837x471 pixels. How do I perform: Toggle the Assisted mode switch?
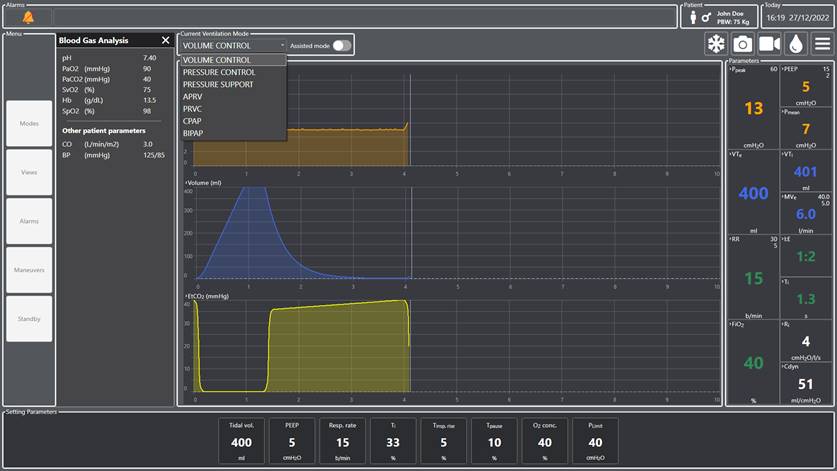[x=342, y=45]
